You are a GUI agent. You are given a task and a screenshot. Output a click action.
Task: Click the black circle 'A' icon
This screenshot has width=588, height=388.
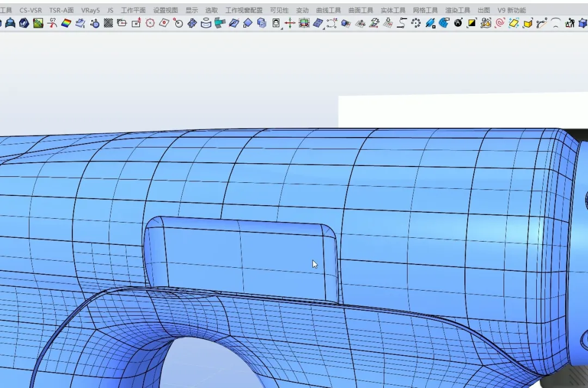tap(458, 23)
